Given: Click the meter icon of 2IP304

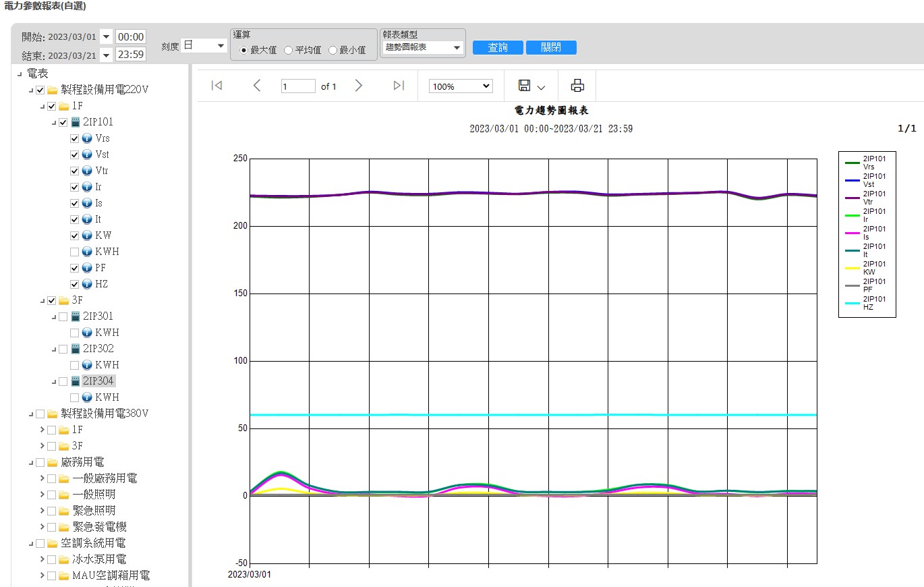Looking at the screenshot, I should click(76, 381).
